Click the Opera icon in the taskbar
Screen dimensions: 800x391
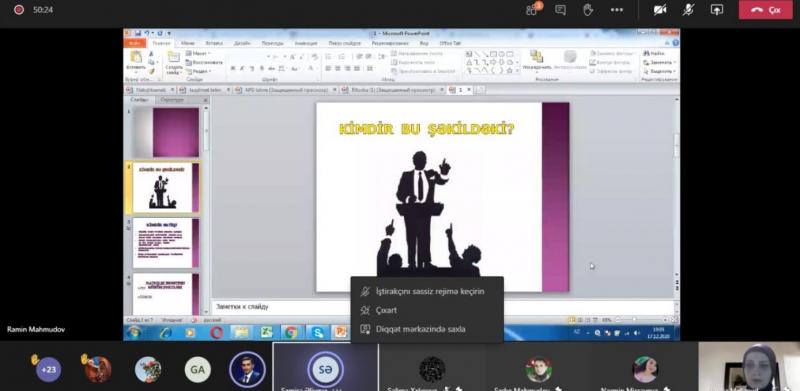[216, 333]
